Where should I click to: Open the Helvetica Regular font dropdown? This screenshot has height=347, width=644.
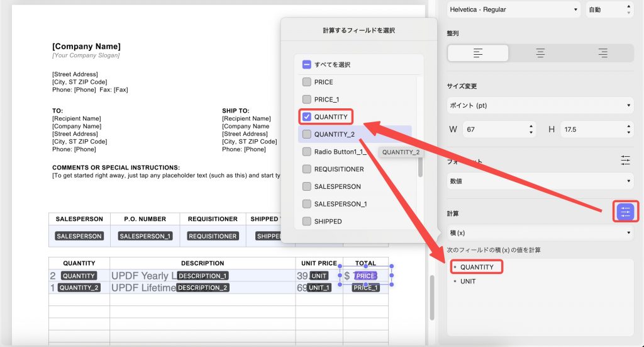coord(514,9)
